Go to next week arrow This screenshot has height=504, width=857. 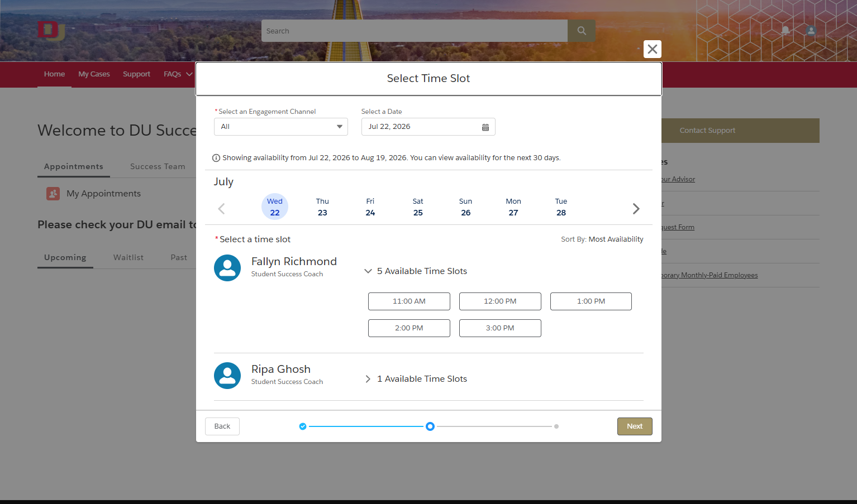[x=636, y=209]
